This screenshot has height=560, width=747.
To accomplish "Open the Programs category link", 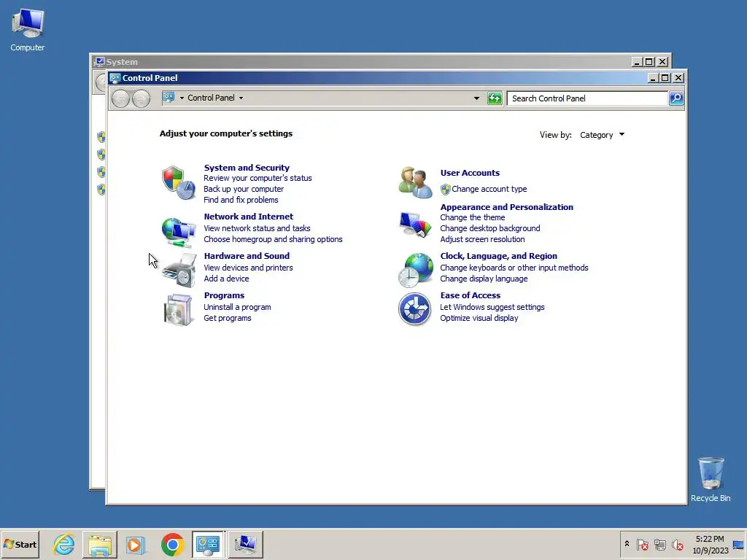I will coord(224,295).
